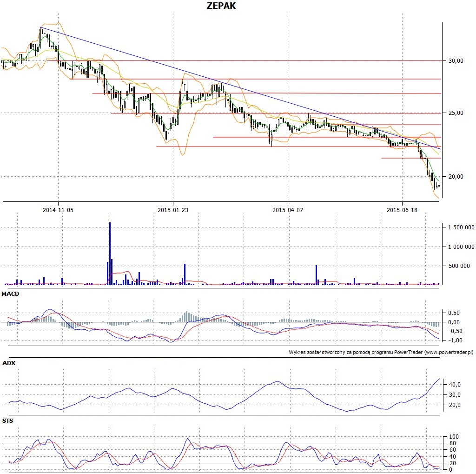The width and height of the screenshot is (476, 474).
Task: Click the STS 40 scale value
Action: pyautogui.click(x=452, y=457)
